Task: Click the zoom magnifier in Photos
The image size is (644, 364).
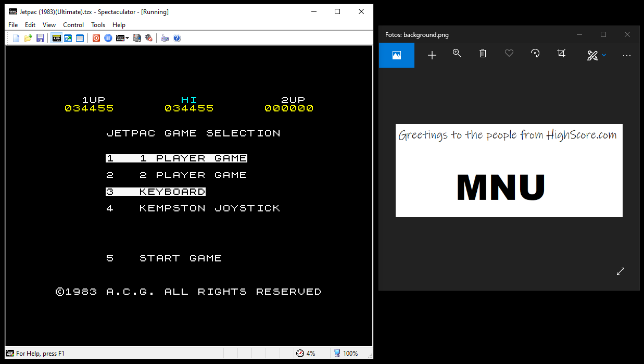Action: pyautogui.click(x=457, y=54)
